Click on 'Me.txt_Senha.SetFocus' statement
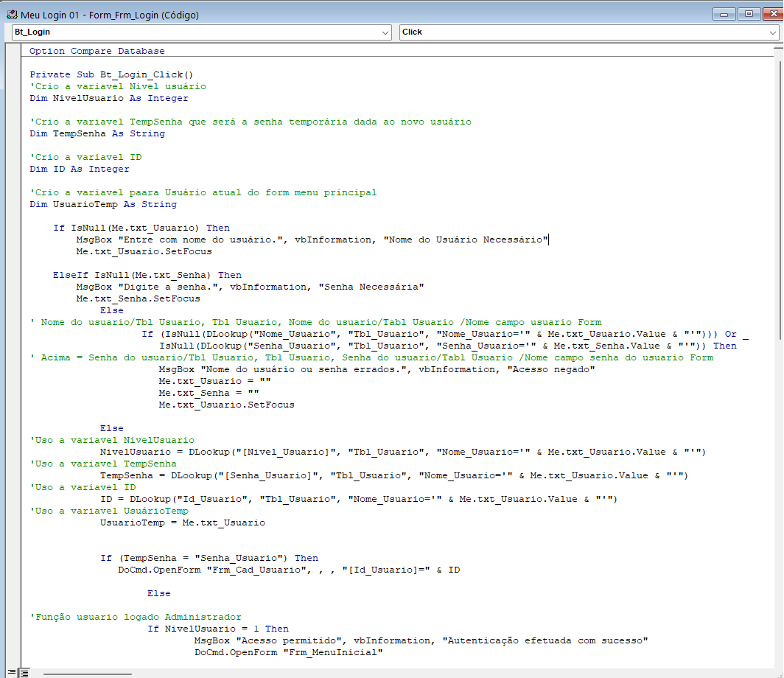The height and width of the screenshot is (678, 784). [138, 299]
